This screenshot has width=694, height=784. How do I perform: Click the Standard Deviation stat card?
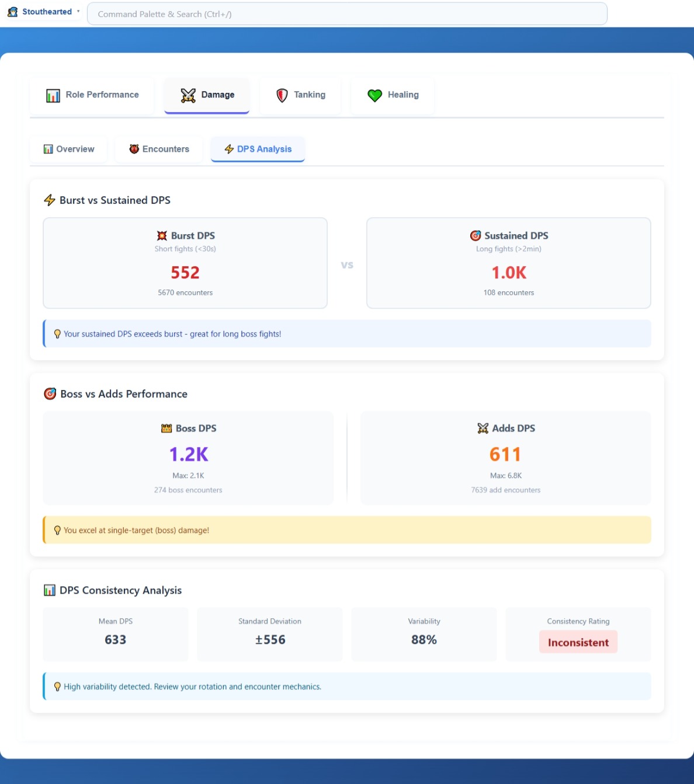[x=269, y=634]
